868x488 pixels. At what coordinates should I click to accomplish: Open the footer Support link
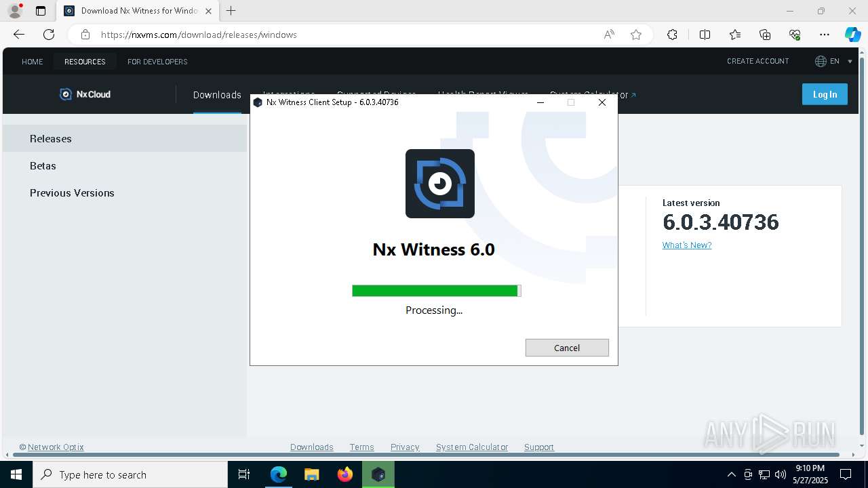pyautogui.click(x=539, y=447)
